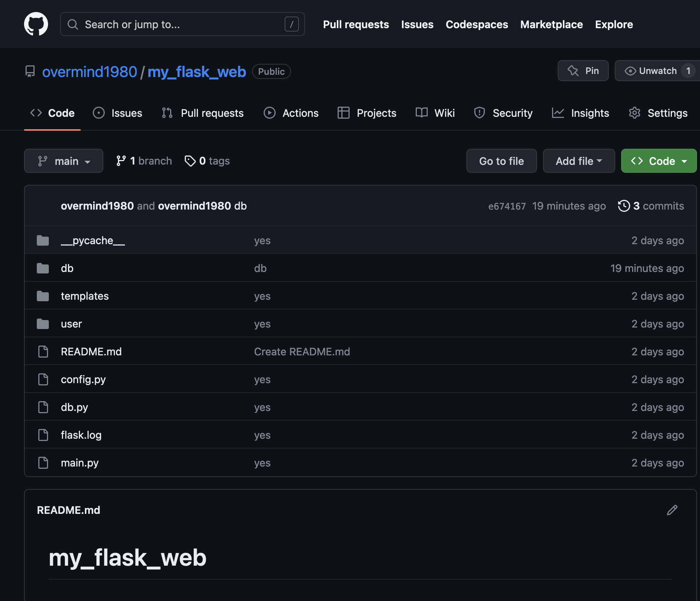Open Pull requests in top navigation
This screenshot has width=700, height=601.
point(356,24)
